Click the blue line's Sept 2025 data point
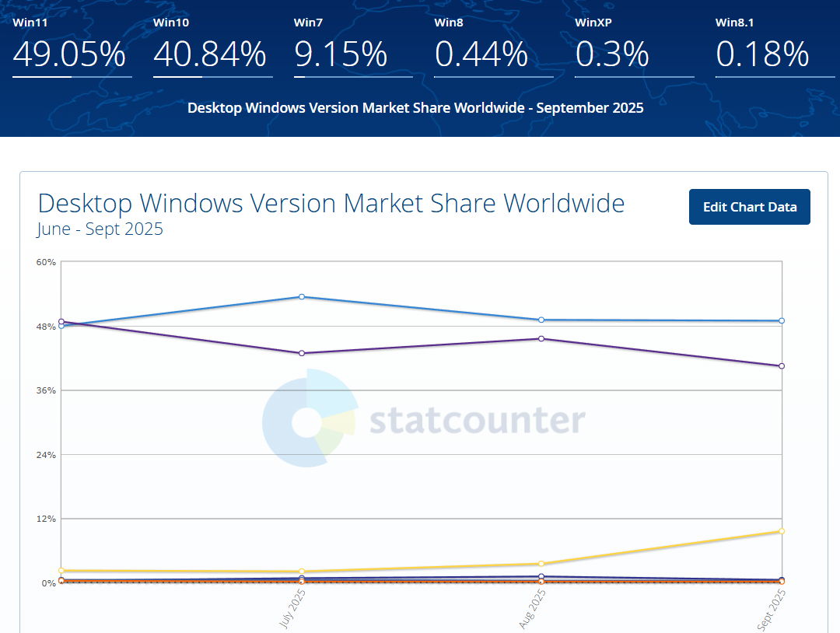Image resolution: width=840 pixels, height=633 pixels. (782, 320)
